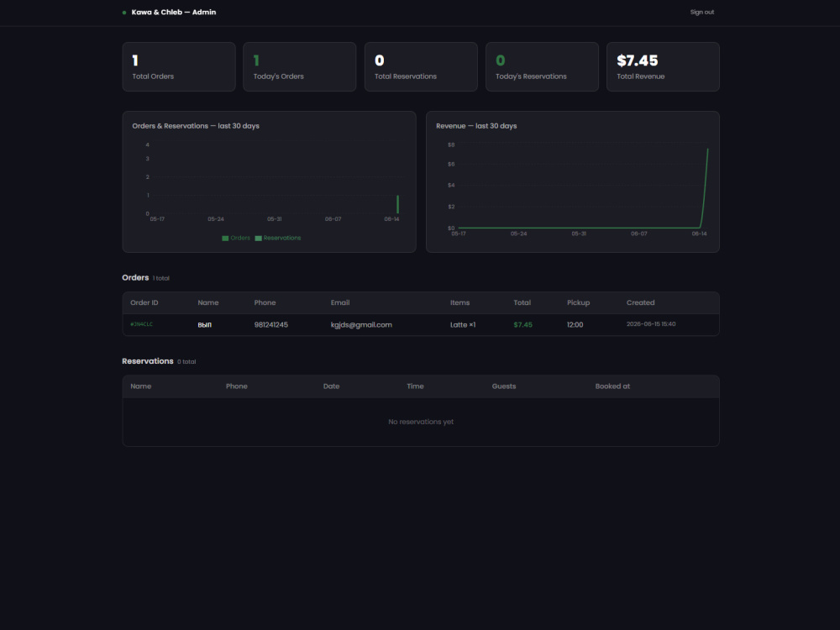Click the Orders section heading

pyautogui.click(x=135, y=277)
